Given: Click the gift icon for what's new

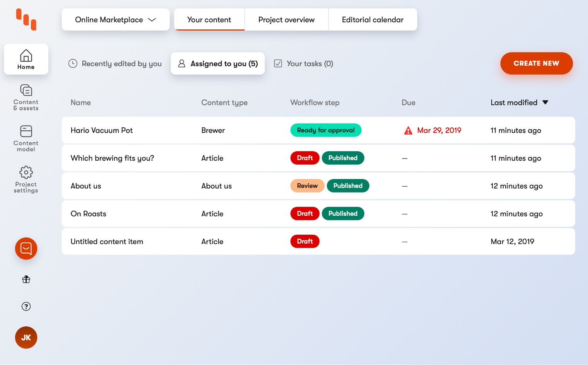Looking at the screenshot, I should 26,279.
